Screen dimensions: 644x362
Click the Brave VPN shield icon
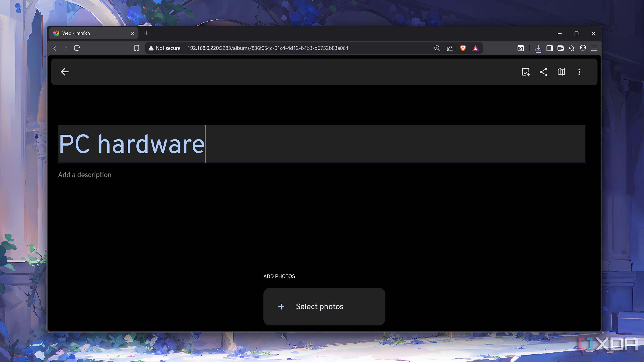click(583, 48)
